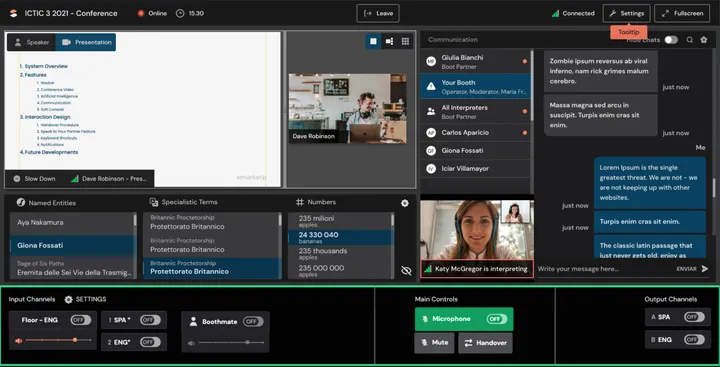Click Giulia Bianchi's avatar icon

[431, 62]
